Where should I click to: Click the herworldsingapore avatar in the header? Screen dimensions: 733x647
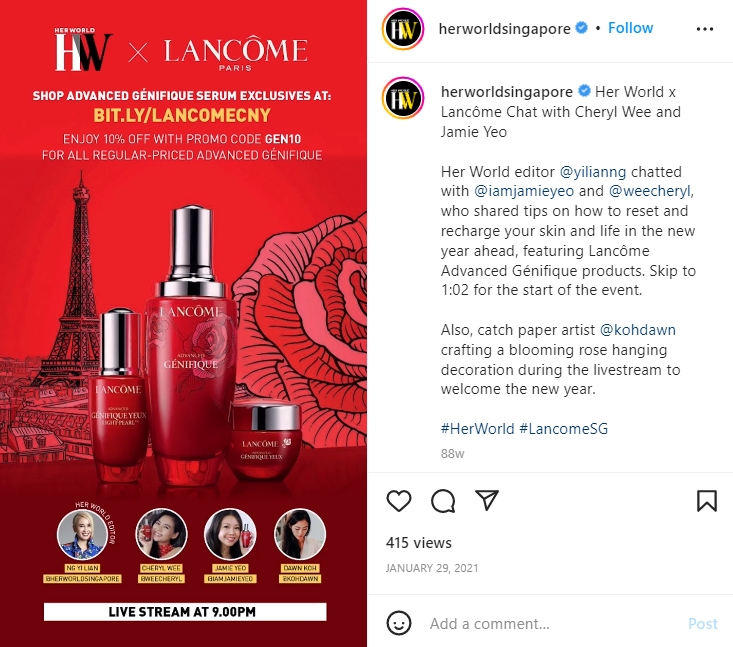point(403,29)
